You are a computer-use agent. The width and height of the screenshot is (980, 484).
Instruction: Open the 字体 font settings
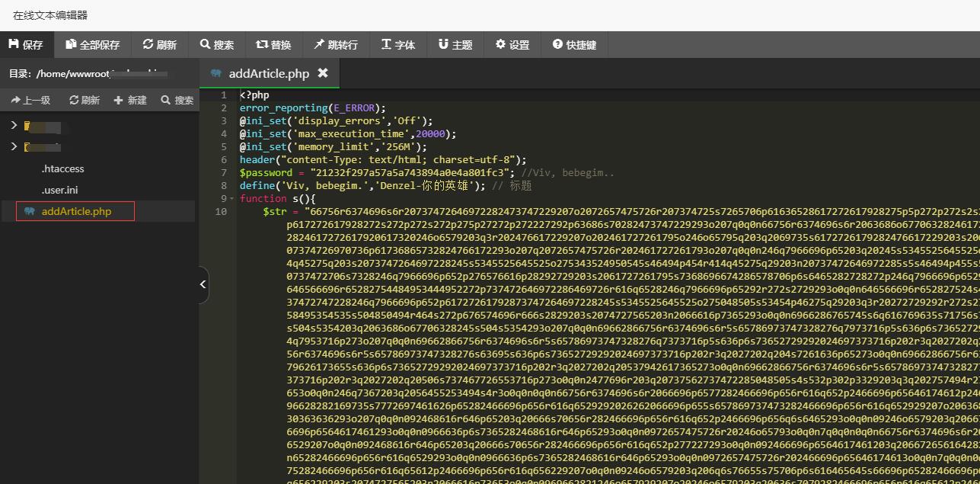coord(398,45)
